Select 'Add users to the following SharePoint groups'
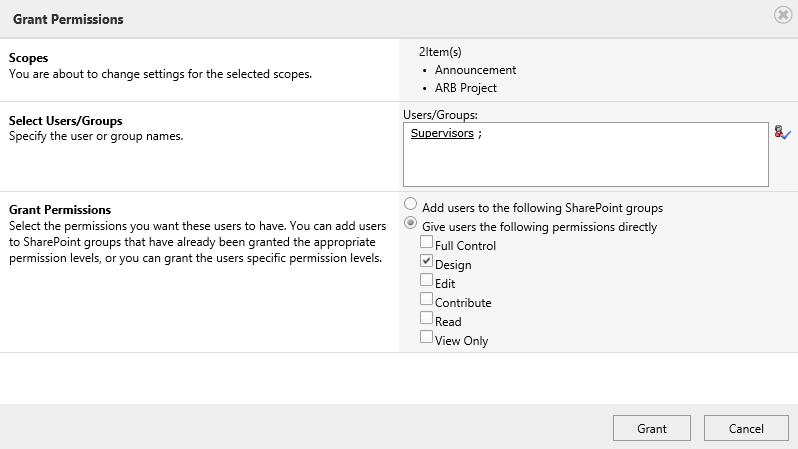The width and height of the screenshot is (798, 449). coord(410,204)
